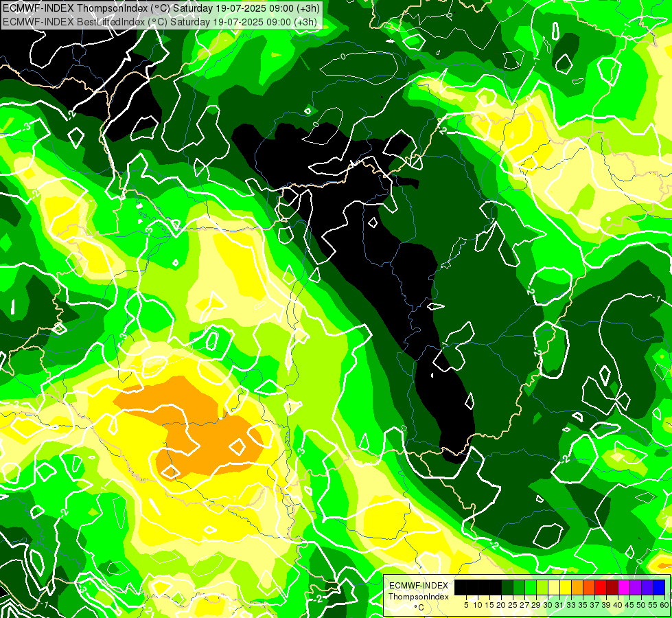Click the legend scale value 10
The width and height of the screenshot is (672, 618).
tap(478, 605)
